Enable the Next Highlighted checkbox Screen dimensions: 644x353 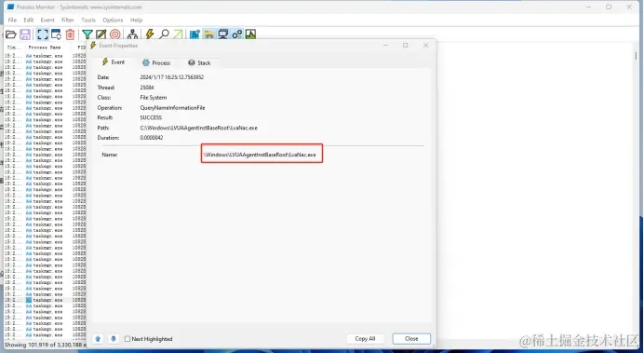click(127, 339)
